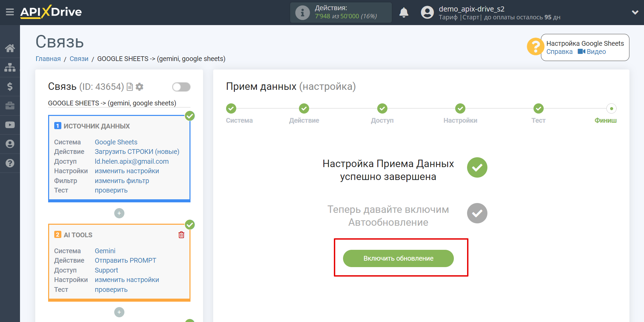Open the connections sitemap sidebar icon
Screen dimensions: 644x322
coord(10,67)
